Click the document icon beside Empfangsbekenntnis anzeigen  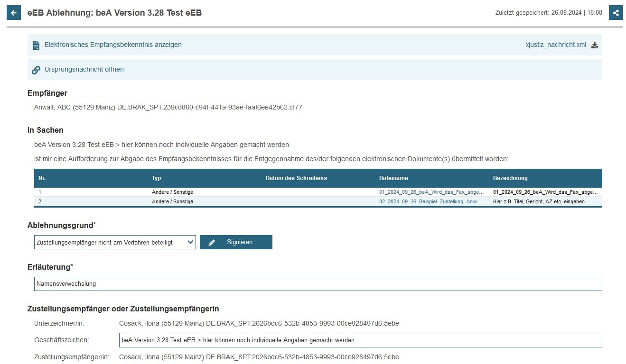pyautogui.click(x=36, y=45)
